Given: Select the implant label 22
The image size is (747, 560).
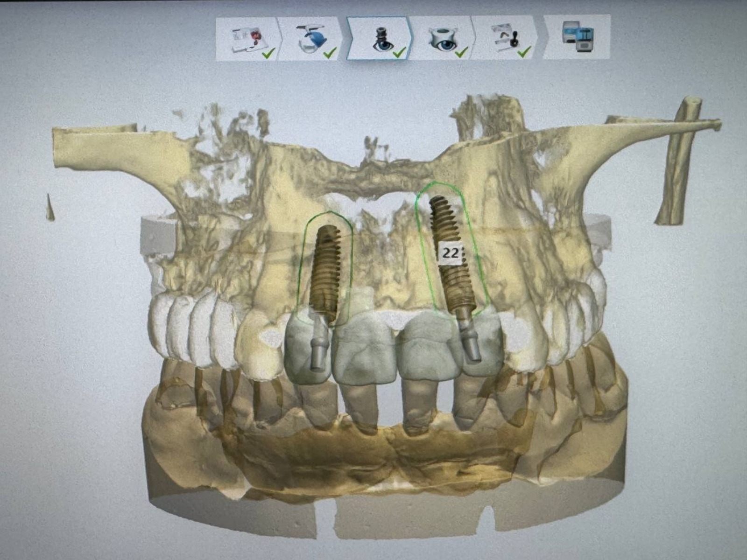Looking at the screenshot, I should tap(451, 253).
